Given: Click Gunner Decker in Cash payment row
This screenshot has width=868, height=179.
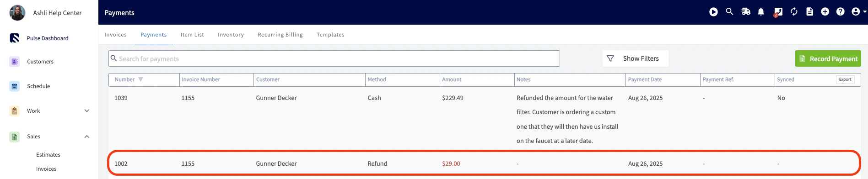Looking at the screenshot, I should click(x=276, y=98).
